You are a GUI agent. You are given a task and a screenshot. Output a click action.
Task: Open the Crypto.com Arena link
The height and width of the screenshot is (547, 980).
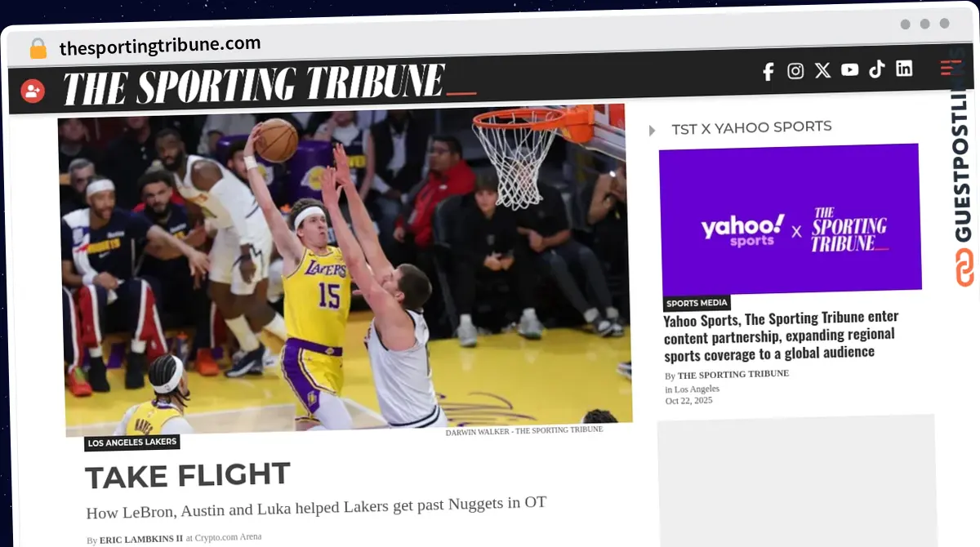[x=229, y=537]
